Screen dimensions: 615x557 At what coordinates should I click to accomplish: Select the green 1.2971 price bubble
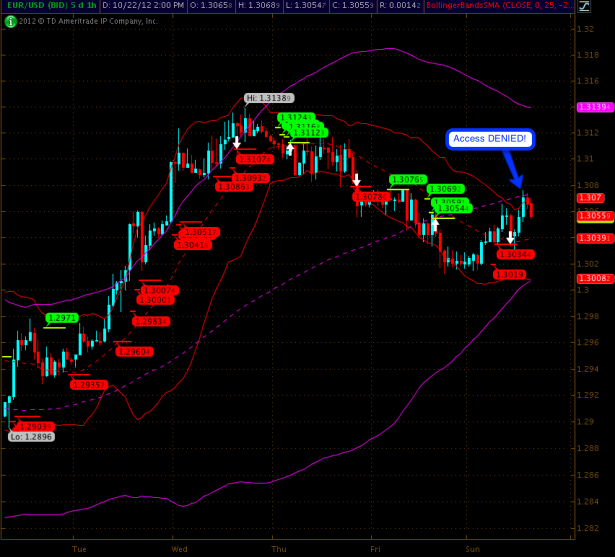click(63, 317)
